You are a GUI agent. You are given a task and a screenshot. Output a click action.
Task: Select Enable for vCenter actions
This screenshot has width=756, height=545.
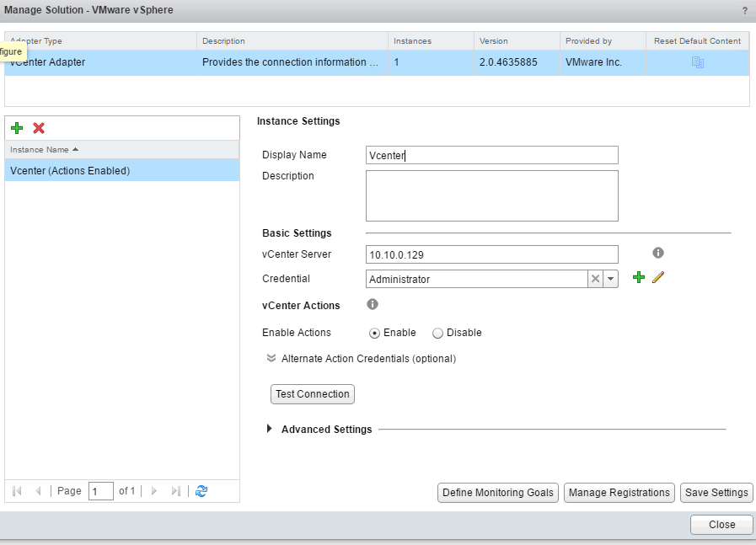coord(374,333)
